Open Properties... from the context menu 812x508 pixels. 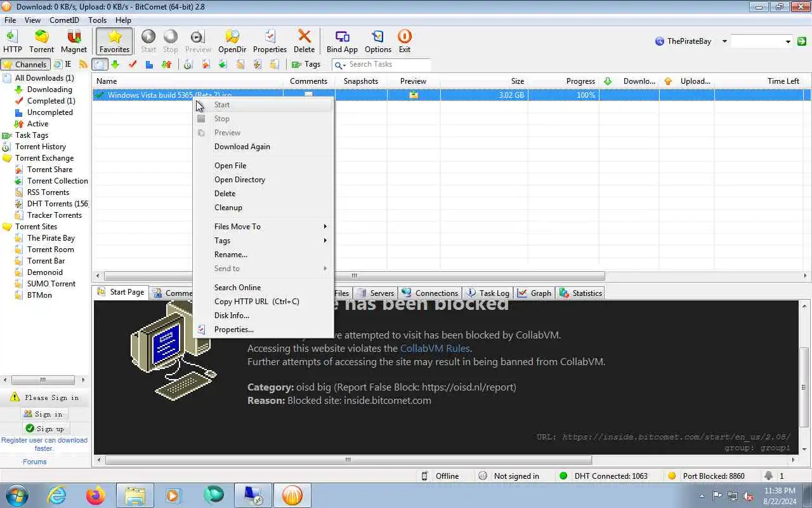coord(264,330)
